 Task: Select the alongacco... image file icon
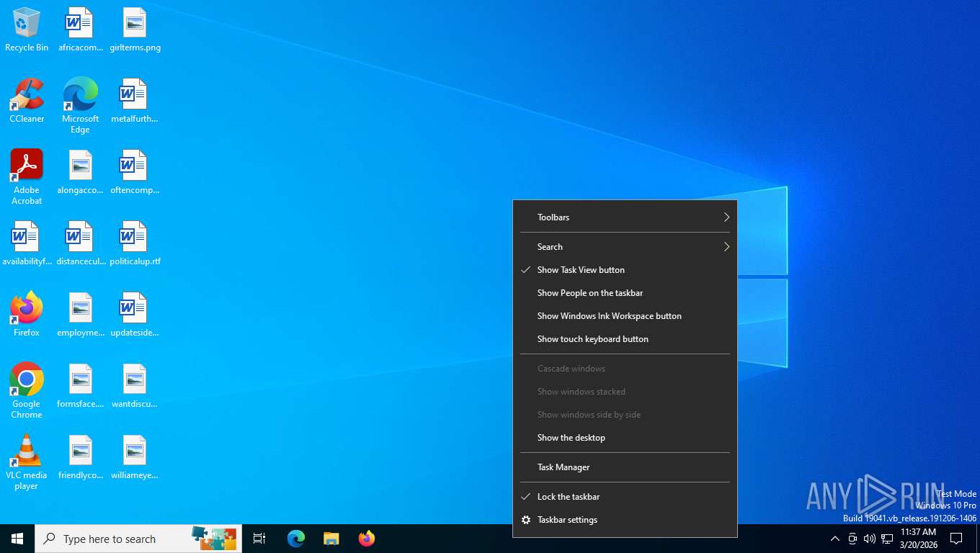(80, 172)
